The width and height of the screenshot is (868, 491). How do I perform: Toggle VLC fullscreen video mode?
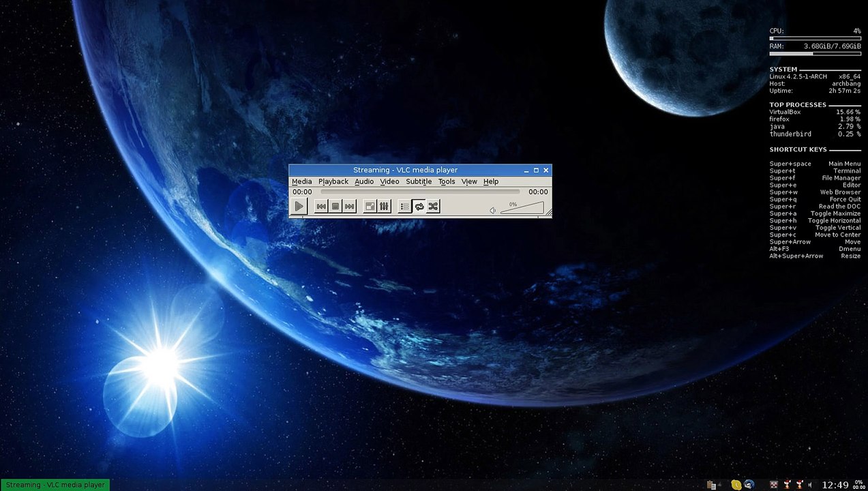click(x=370, y=206)
